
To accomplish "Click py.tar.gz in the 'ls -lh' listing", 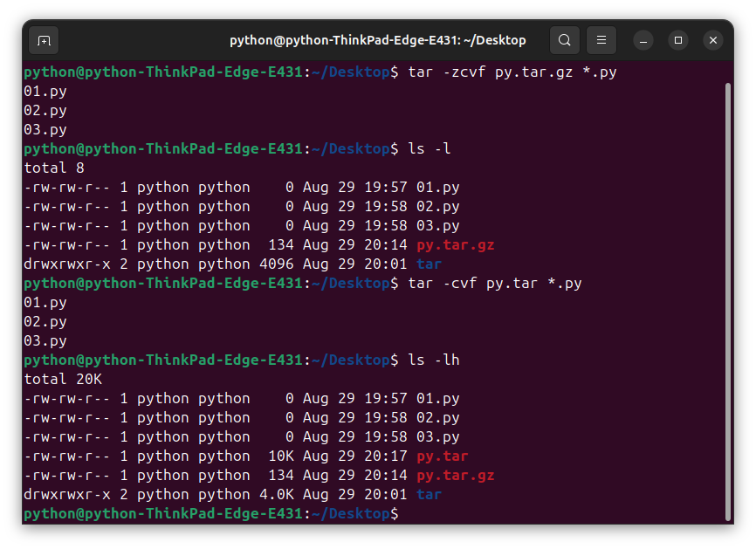I will coord(456,476).
